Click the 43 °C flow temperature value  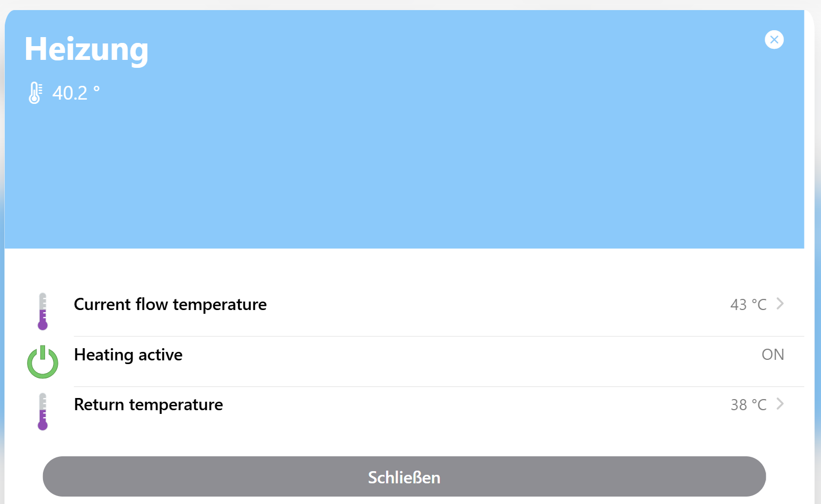click(x=748, y=305)
